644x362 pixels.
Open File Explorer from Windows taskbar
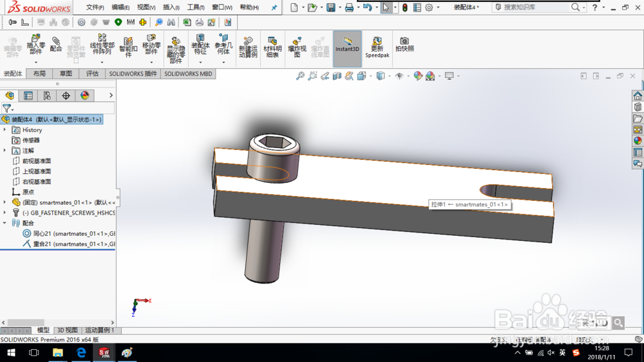(x=57, y=352)
